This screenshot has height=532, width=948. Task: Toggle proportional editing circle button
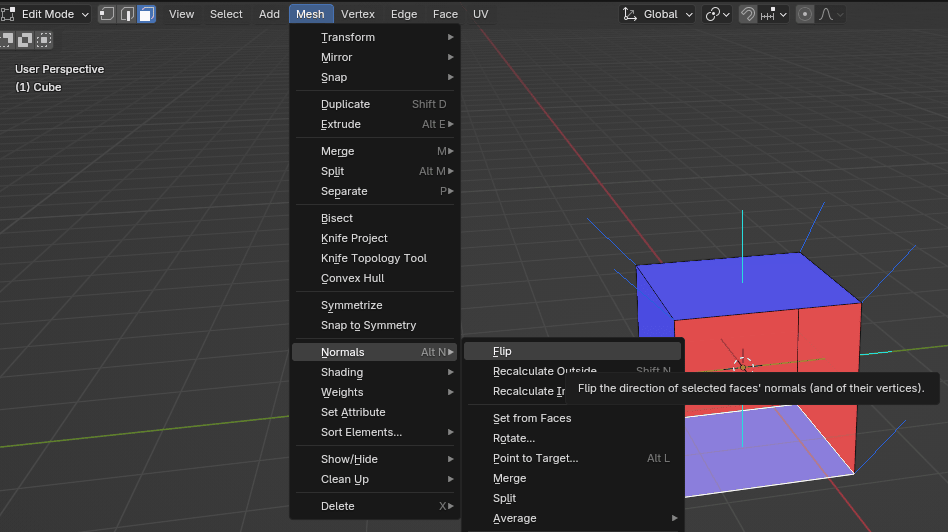pyautogui.click(x=805, y=14)
